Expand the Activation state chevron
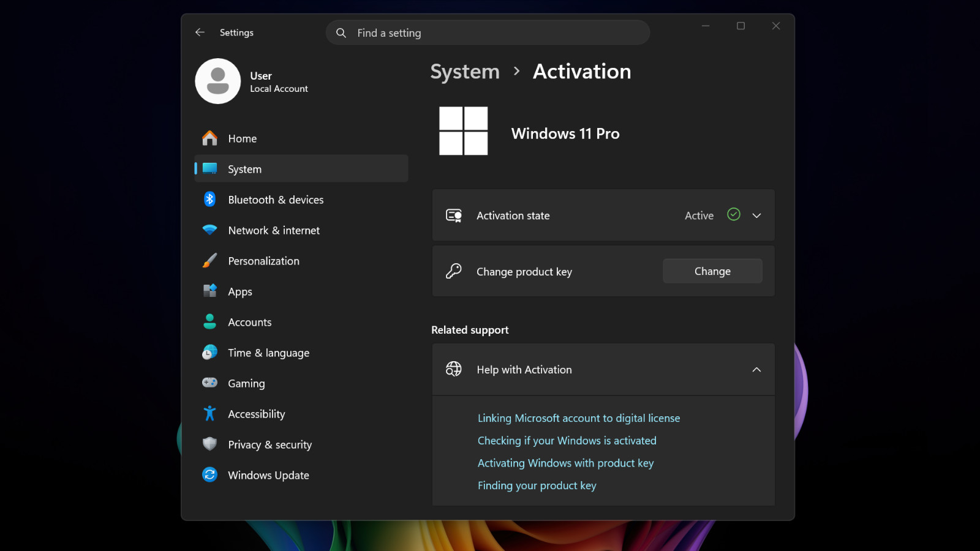This screenshot has width=980, height=551. coord(756,216)
